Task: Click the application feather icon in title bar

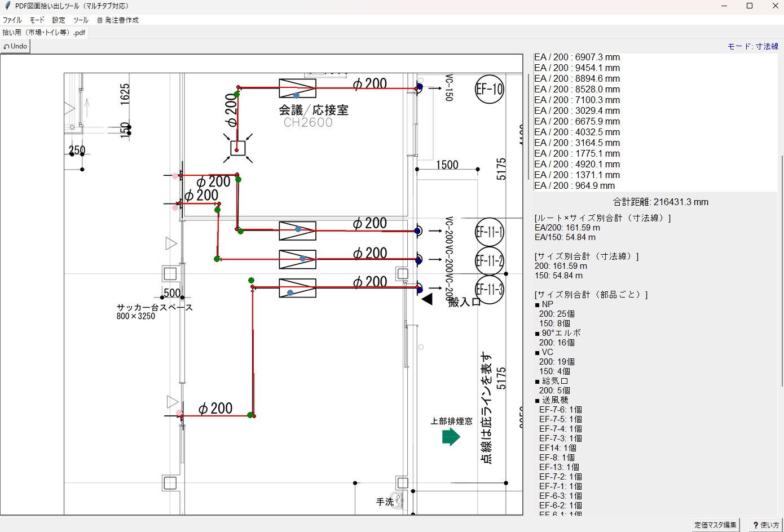Action: coord(7,6)
